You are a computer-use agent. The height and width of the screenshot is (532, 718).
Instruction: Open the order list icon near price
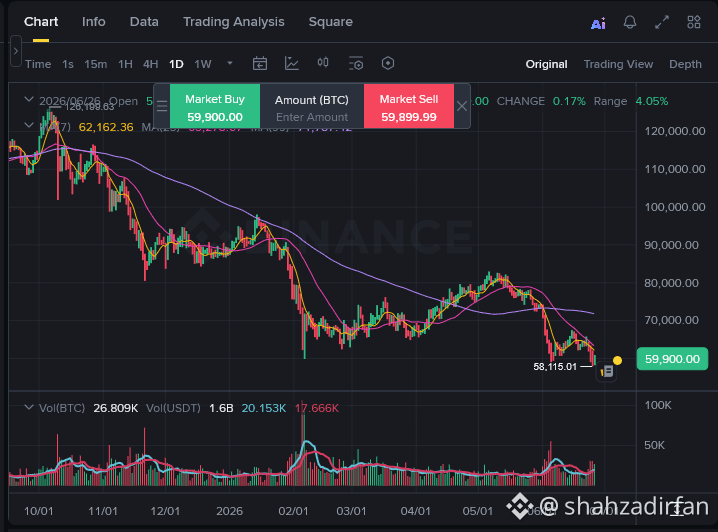point(607,371)
